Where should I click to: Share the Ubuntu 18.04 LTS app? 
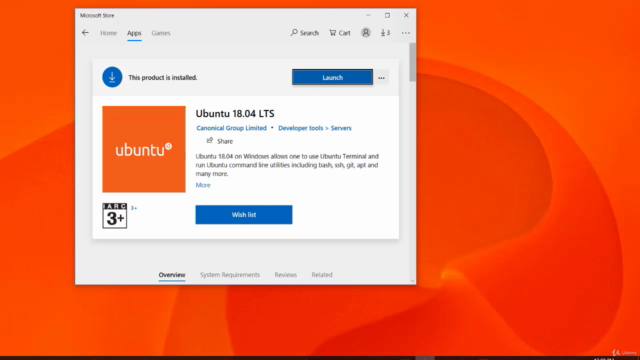[x=220, y=141]
